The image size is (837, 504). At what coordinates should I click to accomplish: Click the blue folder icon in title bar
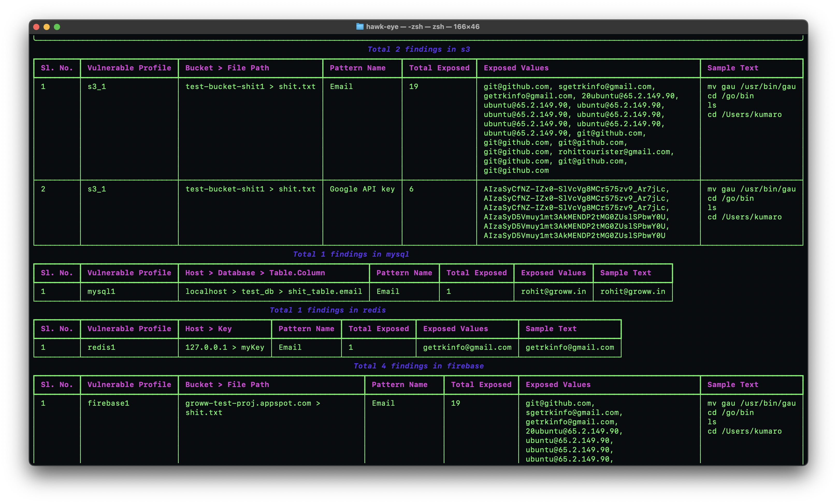point(360,26)
